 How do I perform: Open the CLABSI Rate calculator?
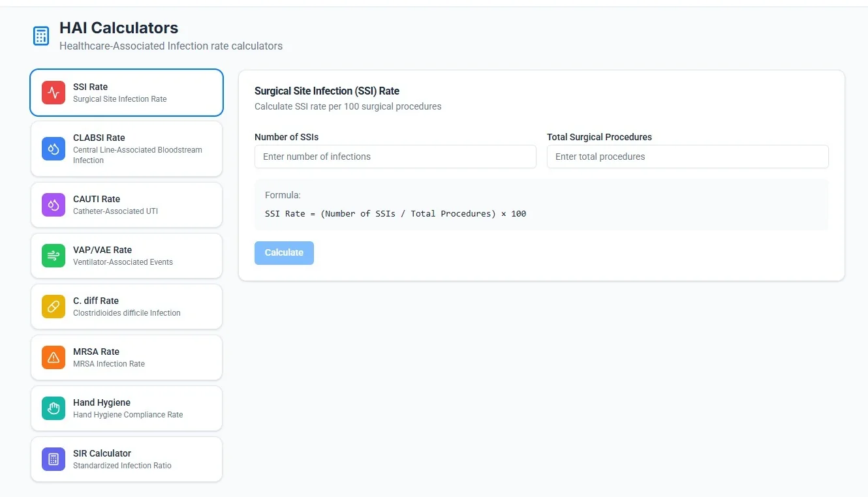(x=127, y=149)
